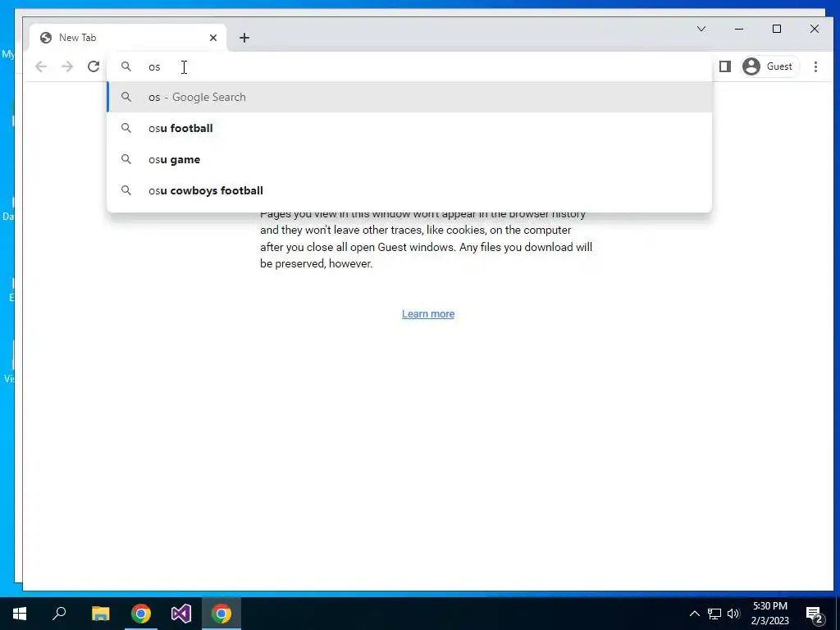Maximize the Chrome window
This screenshot has width=840, height=630.
pyautogui.click(x=777, y=29)
